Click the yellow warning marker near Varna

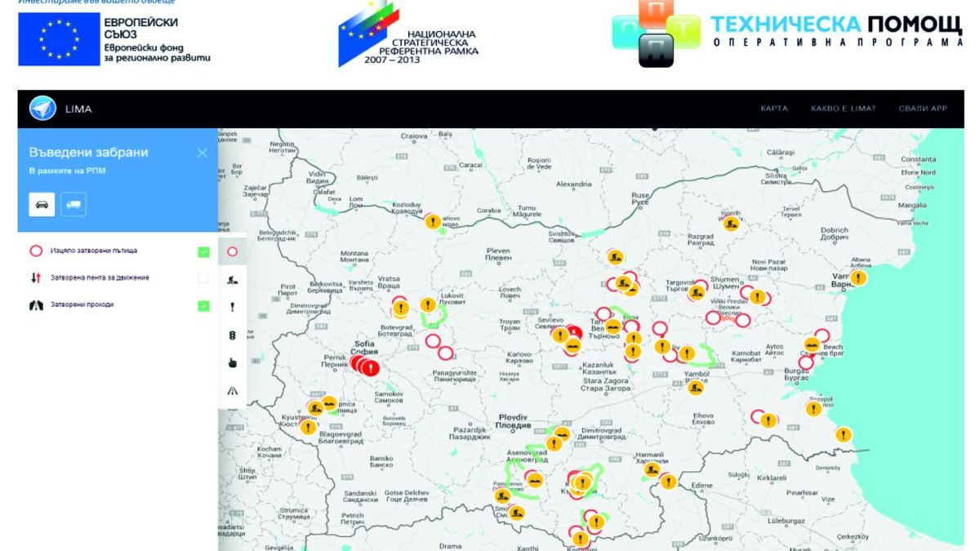[857, 278]
